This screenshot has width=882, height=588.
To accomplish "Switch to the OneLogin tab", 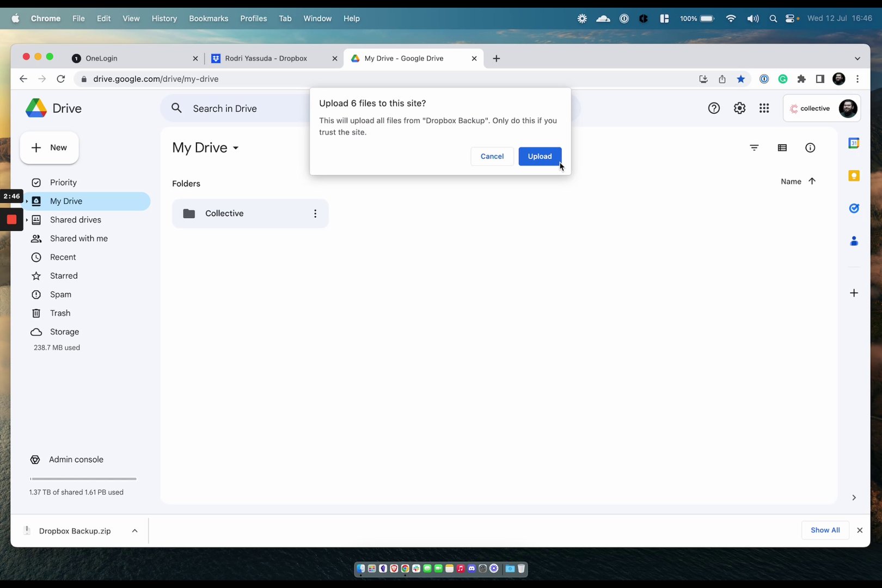I will pos(134,58).
